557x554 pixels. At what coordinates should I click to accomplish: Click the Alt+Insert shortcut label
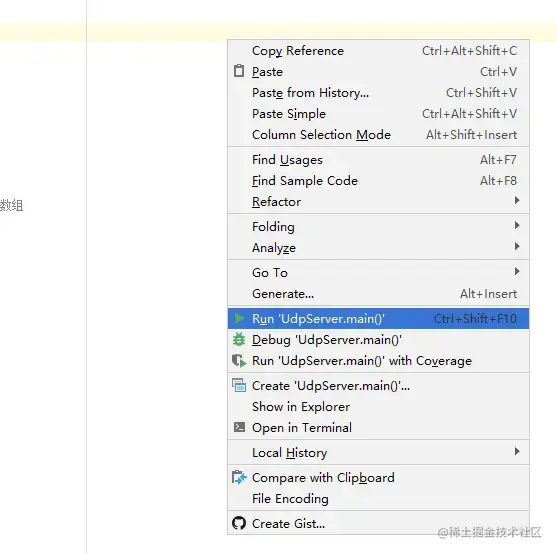pos(488,294)
